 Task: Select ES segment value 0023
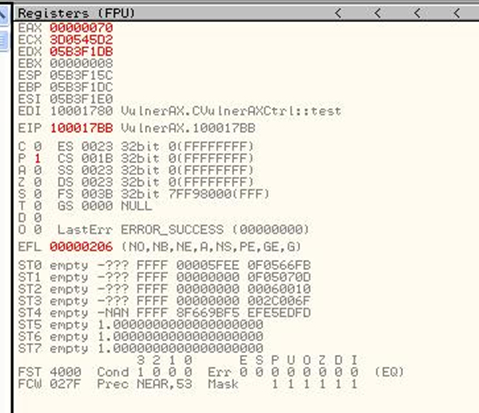97,147
